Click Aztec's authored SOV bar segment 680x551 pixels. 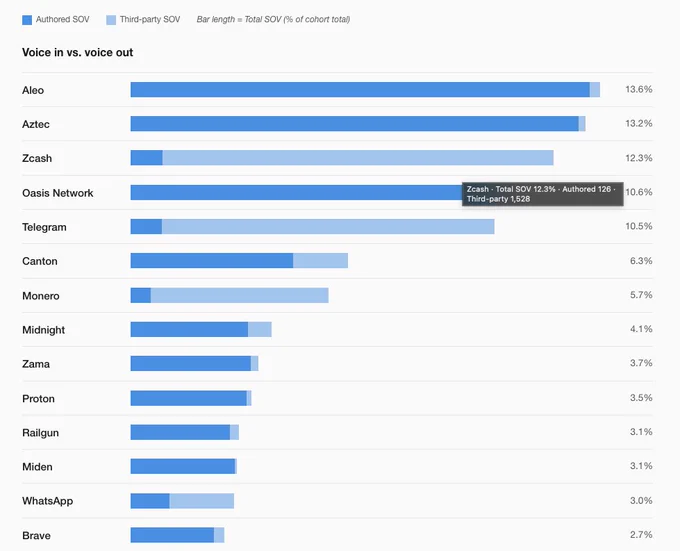coord(355,124)
